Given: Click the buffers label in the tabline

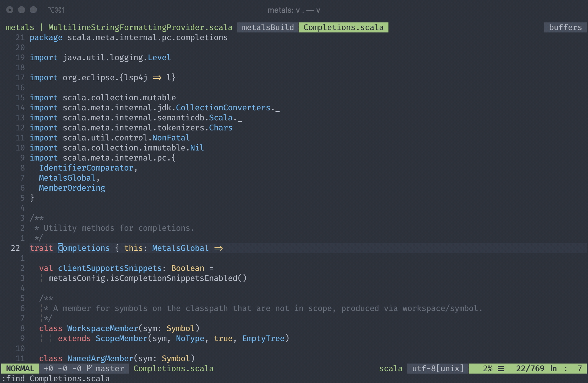Looking at the screenshot, I should click(565, 27).
